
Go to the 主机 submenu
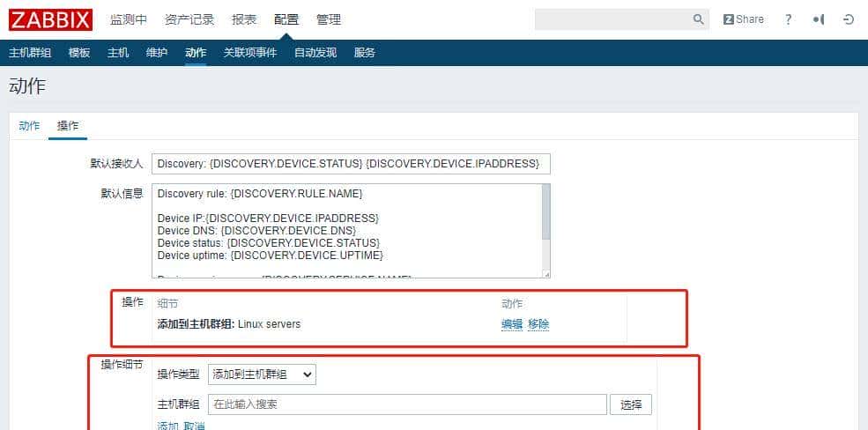pyautogui.click(x=118, y=53)
